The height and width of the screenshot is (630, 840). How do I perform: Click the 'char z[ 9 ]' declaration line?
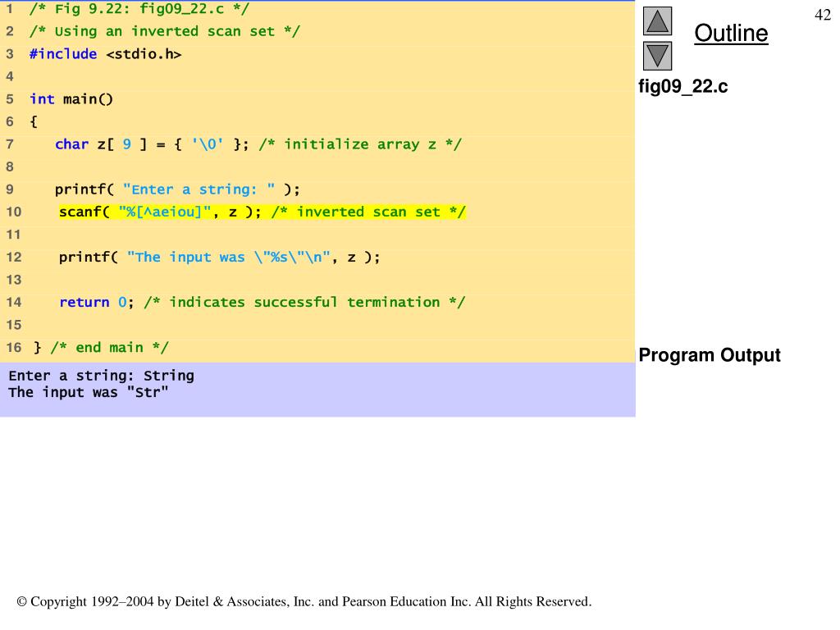point(258,144)
